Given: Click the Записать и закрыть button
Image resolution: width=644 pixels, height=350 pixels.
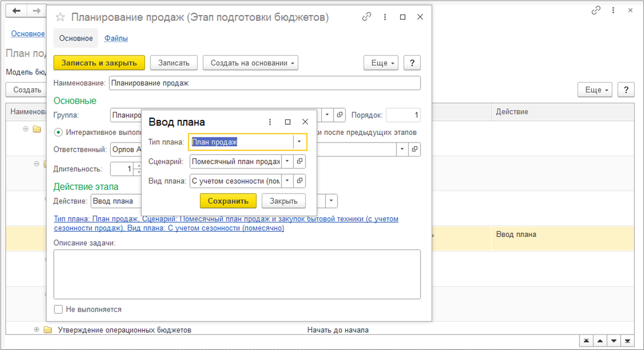Looking at the screenshot, I should pyautogui.click(x=99, y=63).
